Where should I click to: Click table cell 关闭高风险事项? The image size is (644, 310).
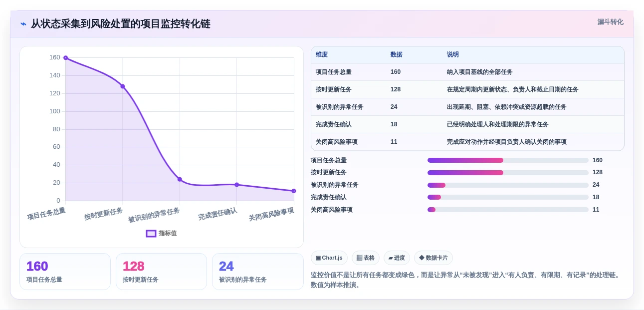pyautogui.click(x=337, y=142)
